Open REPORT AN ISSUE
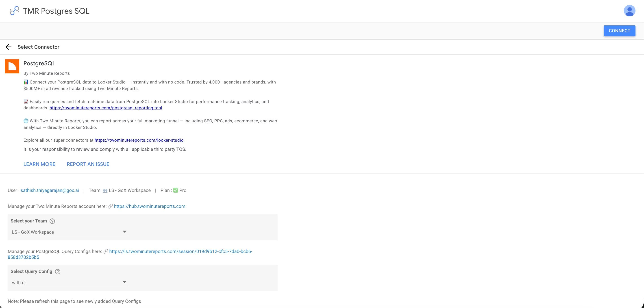644x308 pixels. coord(88,164)
